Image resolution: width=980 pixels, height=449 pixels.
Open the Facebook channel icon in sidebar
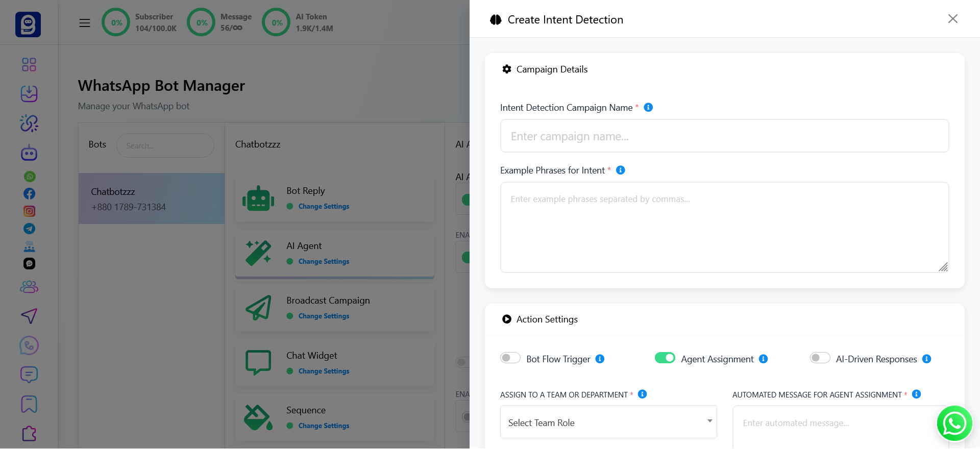click(30, 194)
